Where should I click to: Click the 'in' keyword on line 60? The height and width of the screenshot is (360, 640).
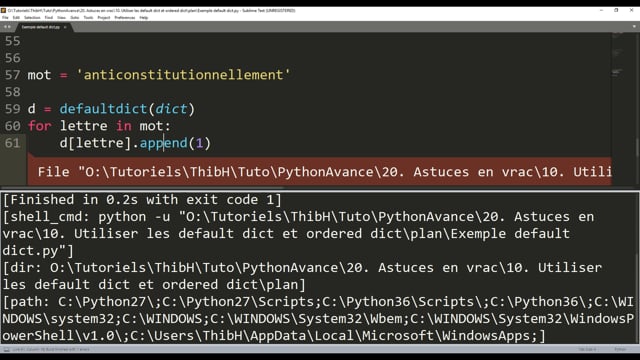click(x=123, y=126)
